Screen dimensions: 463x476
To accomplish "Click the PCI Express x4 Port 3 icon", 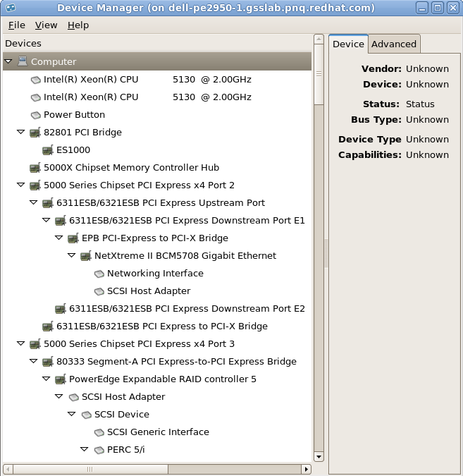I will pos(35,343).
